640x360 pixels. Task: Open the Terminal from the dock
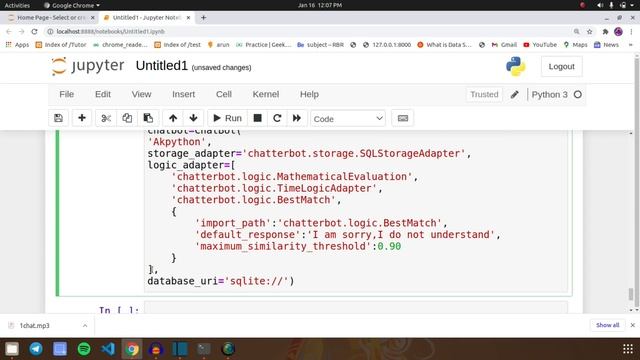(204, 349)
